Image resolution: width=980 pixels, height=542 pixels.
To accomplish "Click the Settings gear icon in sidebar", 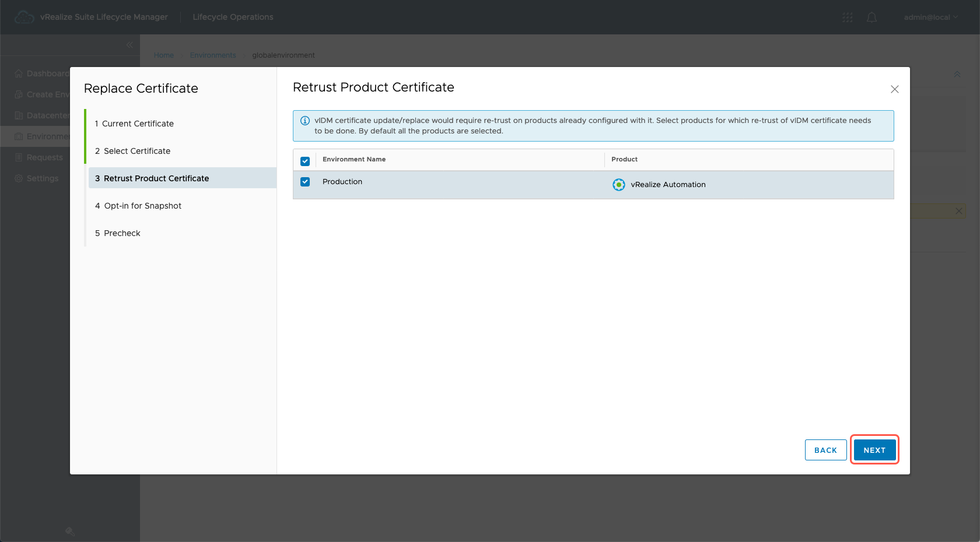I will pos(19,178).
